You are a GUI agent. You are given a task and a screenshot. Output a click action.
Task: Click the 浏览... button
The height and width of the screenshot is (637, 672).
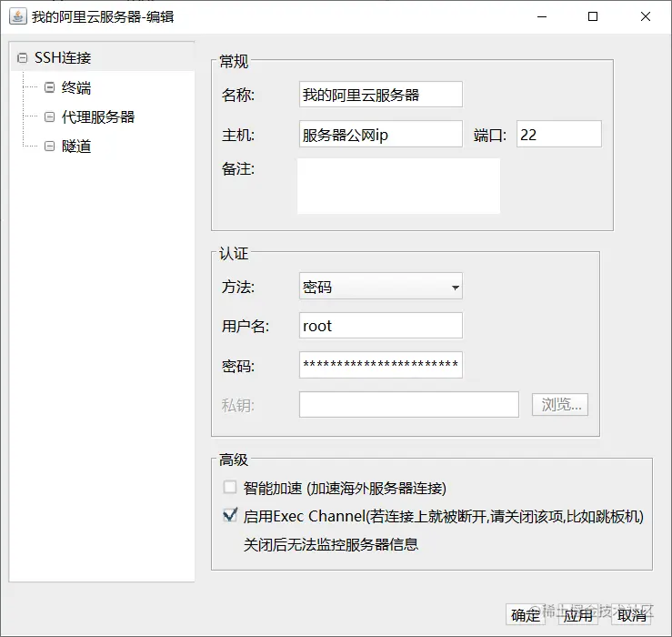click(x=560, y=405)
